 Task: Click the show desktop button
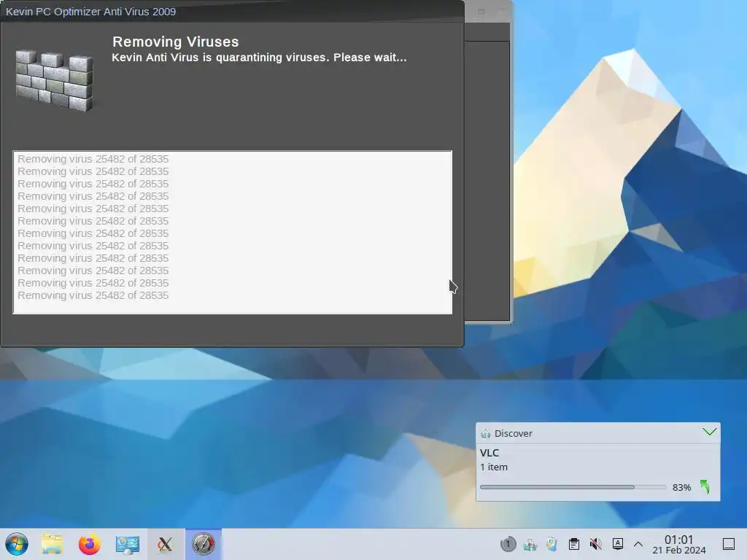(x=729, y=544)
